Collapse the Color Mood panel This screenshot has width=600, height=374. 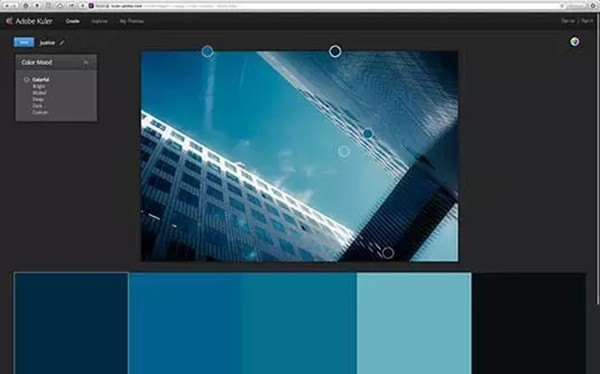pyautogui.click(x=86, y=62)
